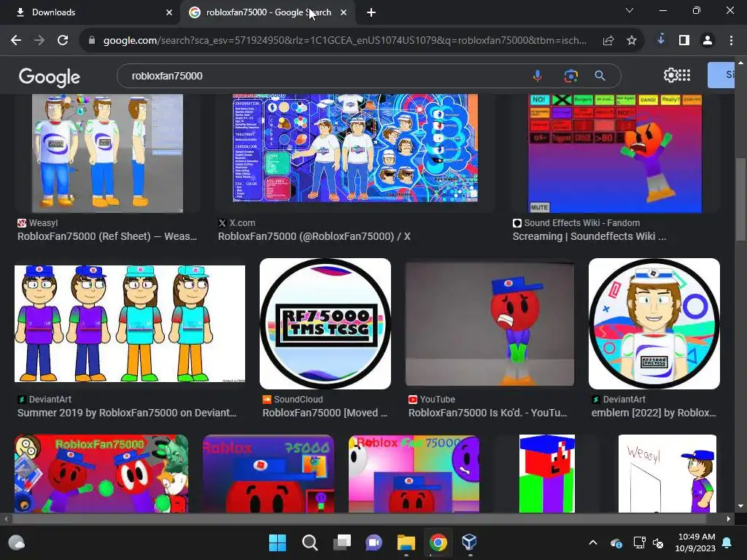Screen dimensions: 747x560
Task: Open Google quick settings gear
Action: coord(670,75)
